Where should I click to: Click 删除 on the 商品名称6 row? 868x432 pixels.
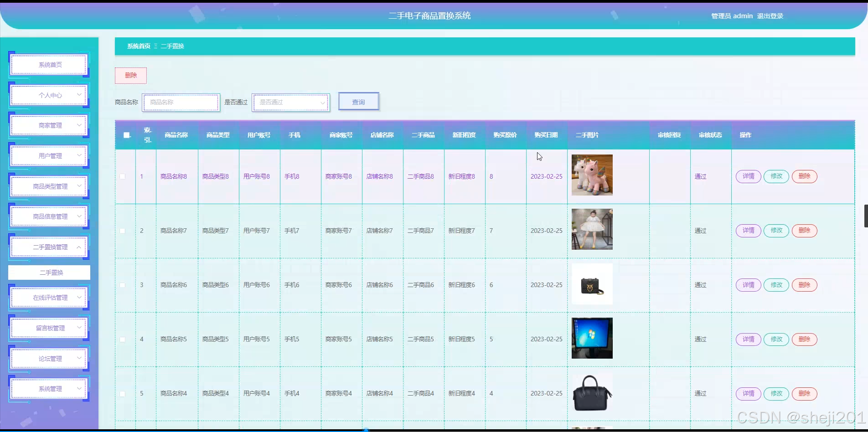[804, 285]
